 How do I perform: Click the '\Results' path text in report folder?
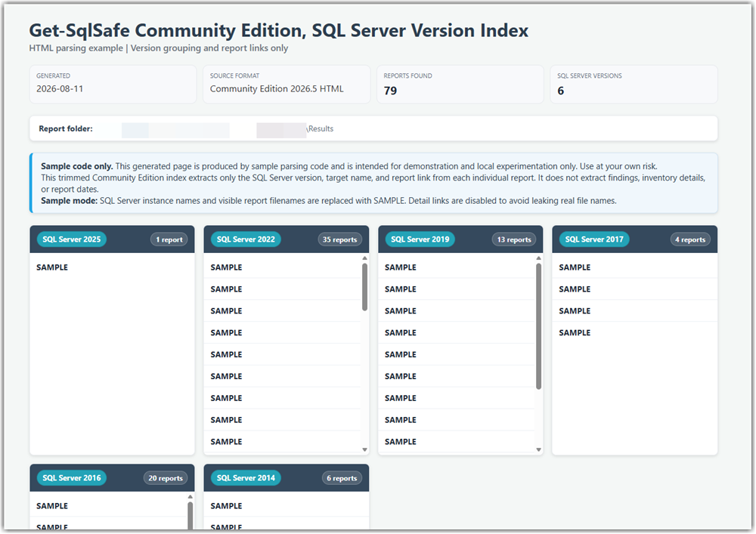(x=320, y=128)
